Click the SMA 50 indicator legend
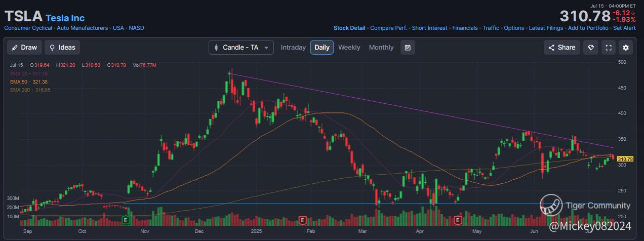Screen dimensions: 644x241 pyautogui.click(x=28, y=82)
